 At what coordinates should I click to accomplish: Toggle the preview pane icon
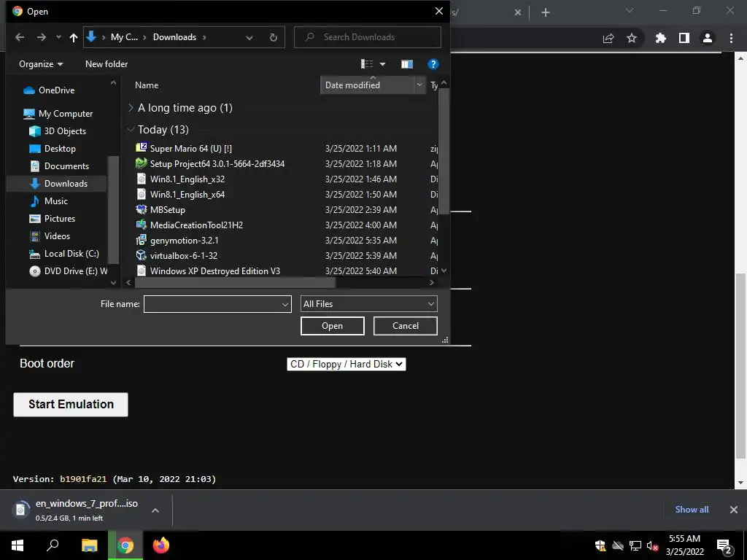click(407, 64)
